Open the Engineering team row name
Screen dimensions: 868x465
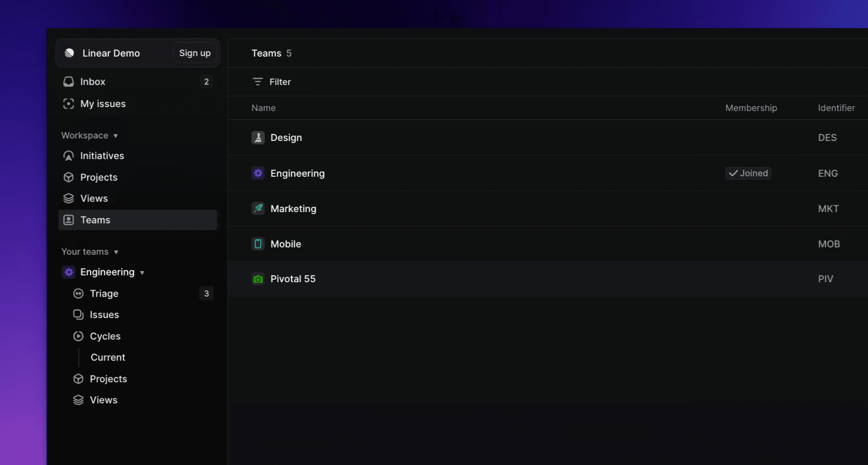coord(297,173)
